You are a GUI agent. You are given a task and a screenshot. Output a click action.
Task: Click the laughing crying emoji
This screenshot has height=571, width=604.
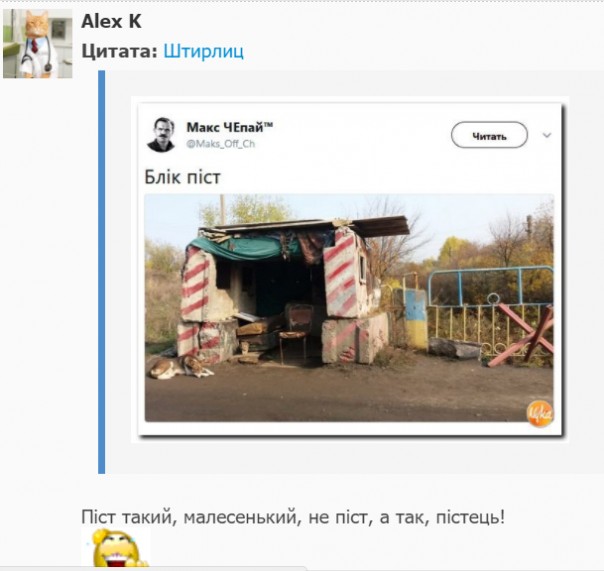pos(116,549)
